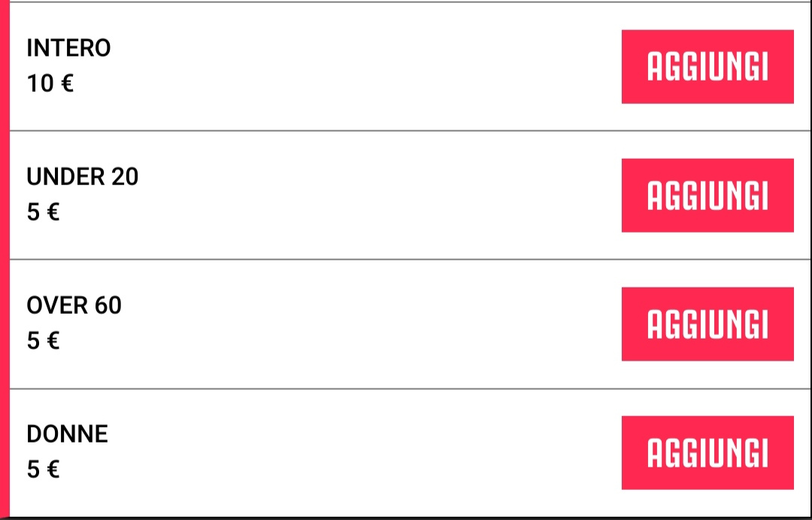Screen dimensions: 812x520
Task: Click the 5 € price under DONNE
Action: click(x=43, y=469)
